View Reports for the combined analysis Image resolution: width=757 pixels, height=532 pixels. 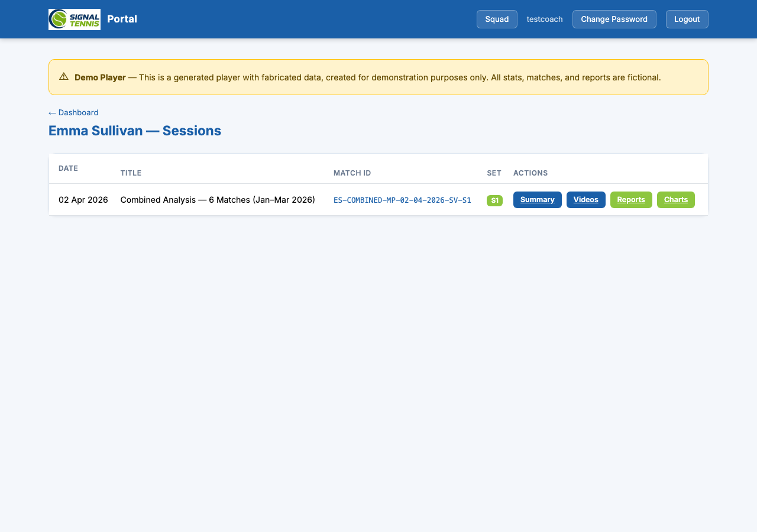631,200
